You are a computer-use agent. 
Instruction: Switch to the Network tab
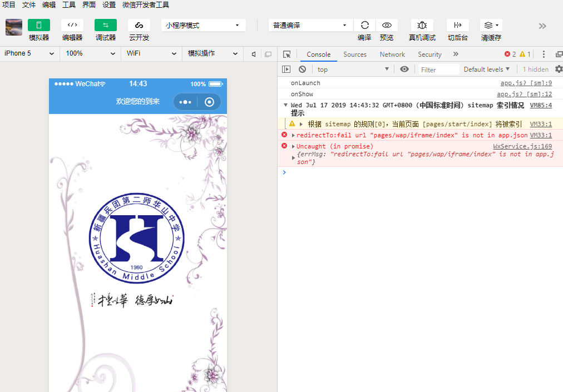pyautogui.click(x=392, y=54)
